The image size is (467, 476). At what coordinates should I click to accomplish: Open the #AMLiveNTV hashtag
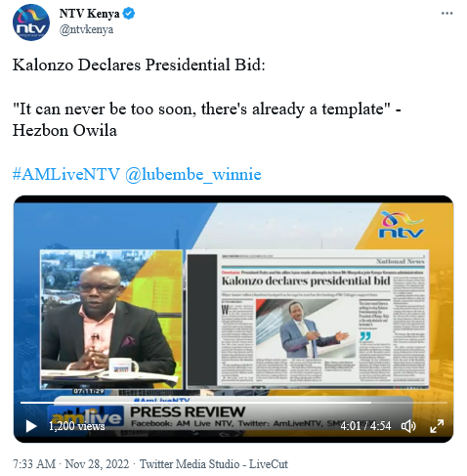tap(66, 174)
